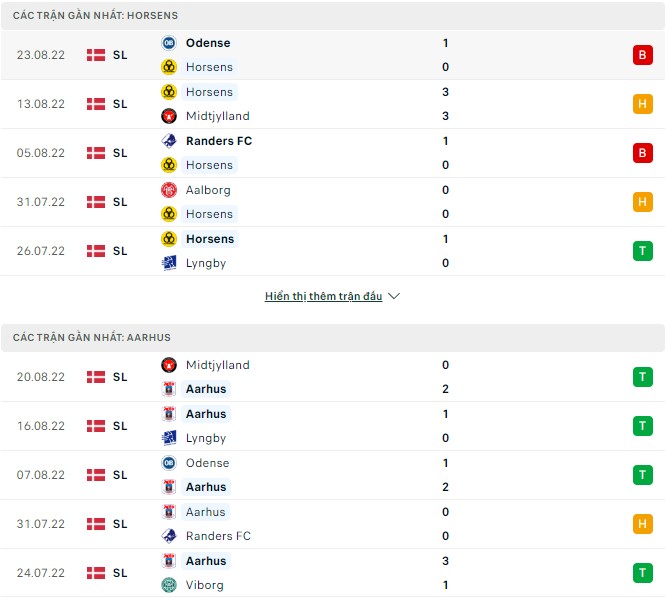
Task: Expand the "Hiển thị thêm trận đấu" chevron
Action: [394, 297]
